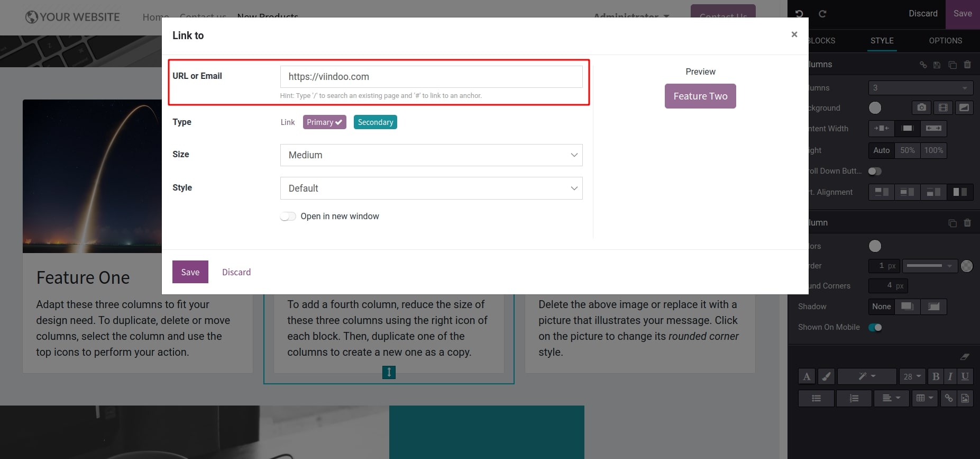Image resolution: width=980 pixels, height=459 pixels.
Task: Open the font size 28 dropdown
Action: (x=912, y=376)
